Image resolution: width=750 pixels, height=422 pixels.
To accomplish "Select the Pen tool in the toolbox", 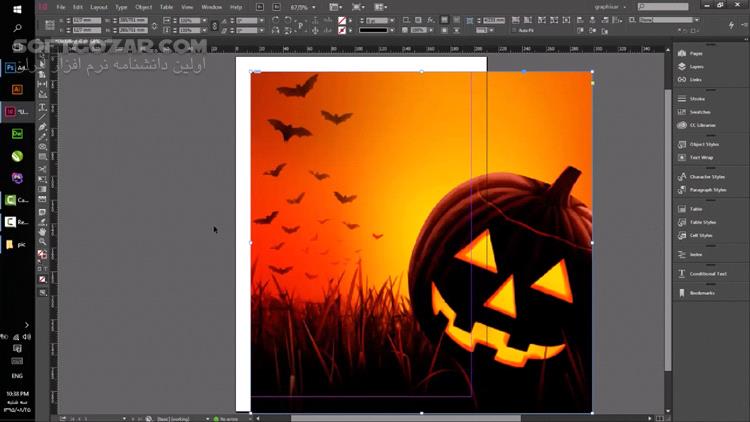I will tap(43, 127).
